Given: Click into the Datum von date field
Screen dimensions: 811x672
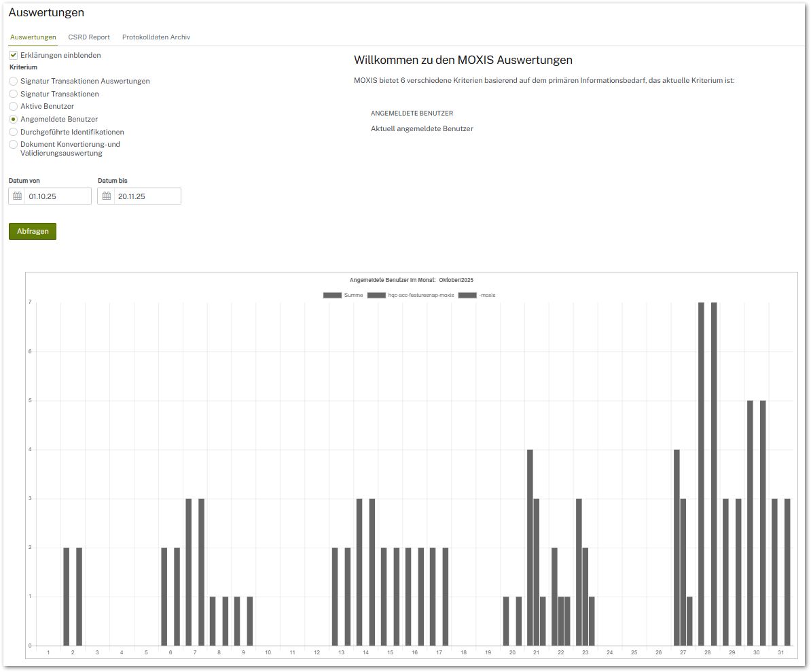Looking at the screenshot, I should pyautogui.click(x=58, y=196).
